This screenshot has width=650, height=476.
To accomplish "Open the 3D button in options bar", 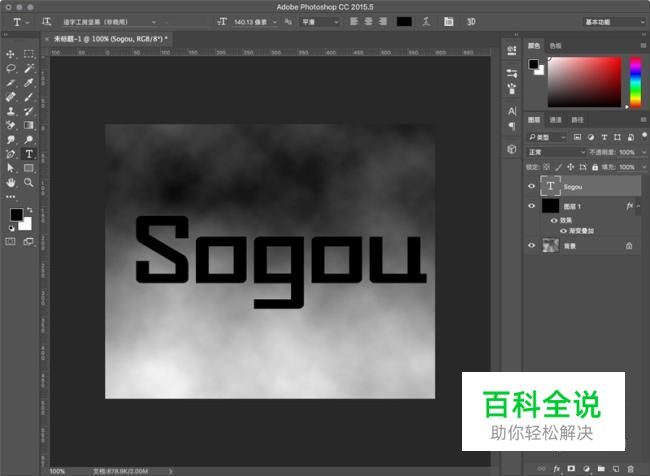I will pos(471,22).
